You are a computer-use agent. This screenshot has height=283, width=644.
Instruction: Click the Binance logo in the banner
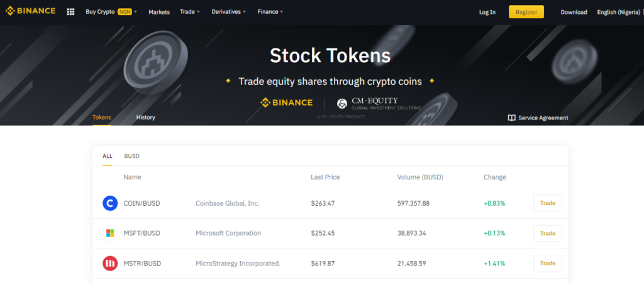click(287, 103)
